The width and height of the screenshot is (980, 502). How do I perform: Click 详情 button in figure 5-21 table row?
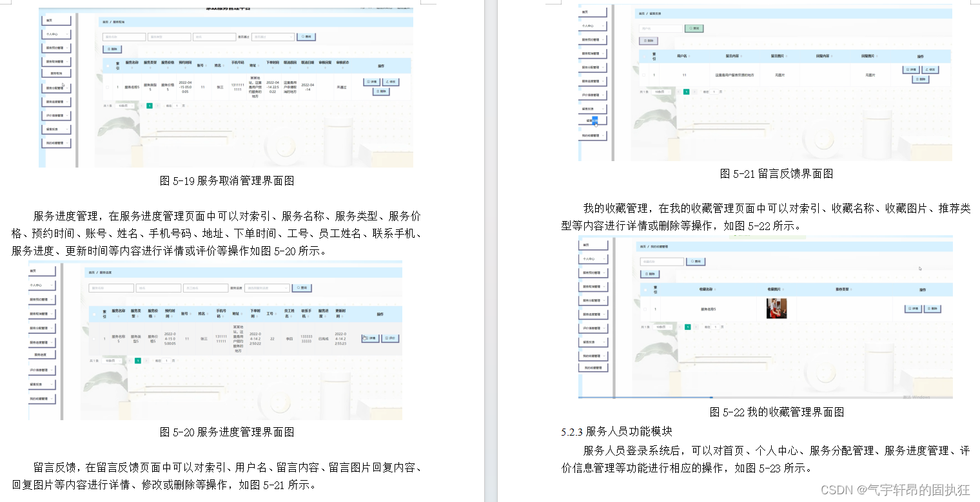pos(912,69)
